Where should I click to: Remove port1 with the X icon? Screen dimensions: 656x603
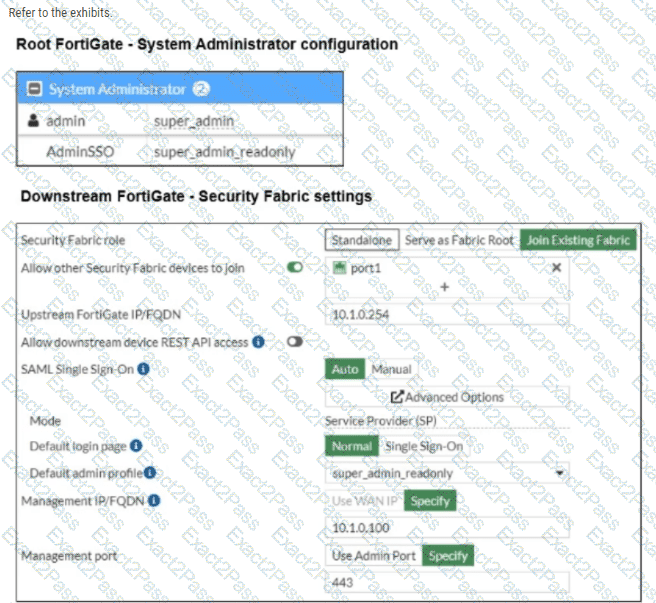(x=556, y=267)
